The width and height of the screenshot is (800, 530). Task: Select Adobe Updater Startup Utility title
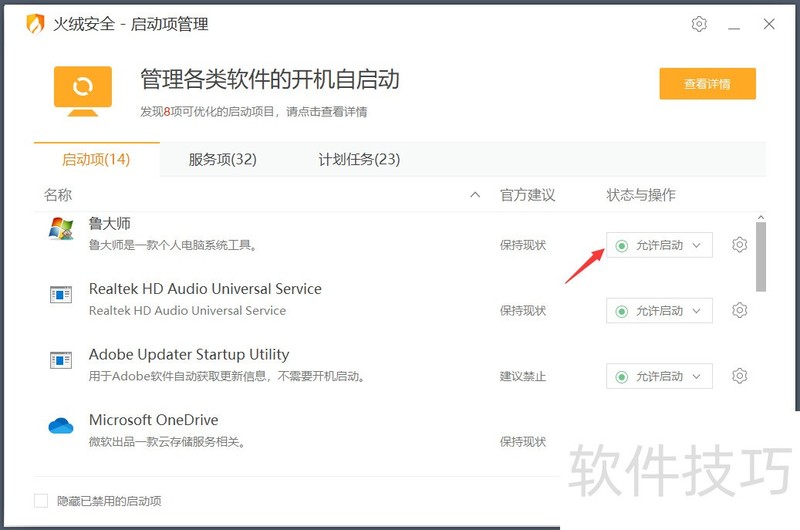pos(189,355)
